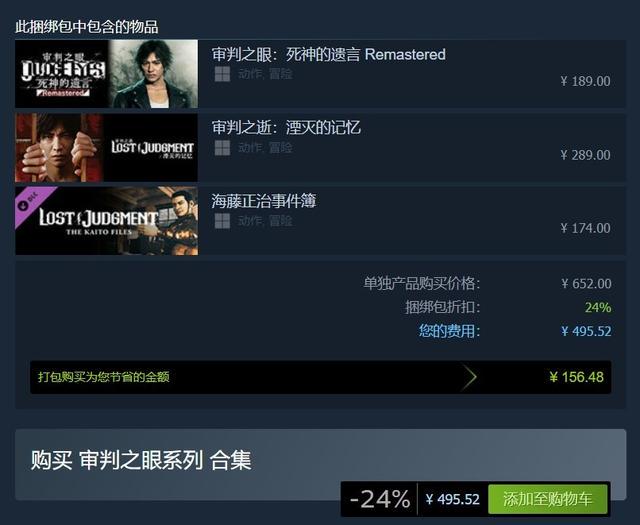This screenshot has width=640, height=525.
Task: Open the Judge Eyes Remastered thumbnail
Action: point(107,74)
